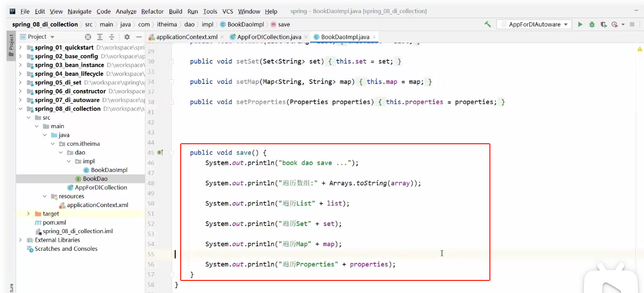Expand the spring_02_base_config module
Viewport: 644px width, 293px height.
20,56
